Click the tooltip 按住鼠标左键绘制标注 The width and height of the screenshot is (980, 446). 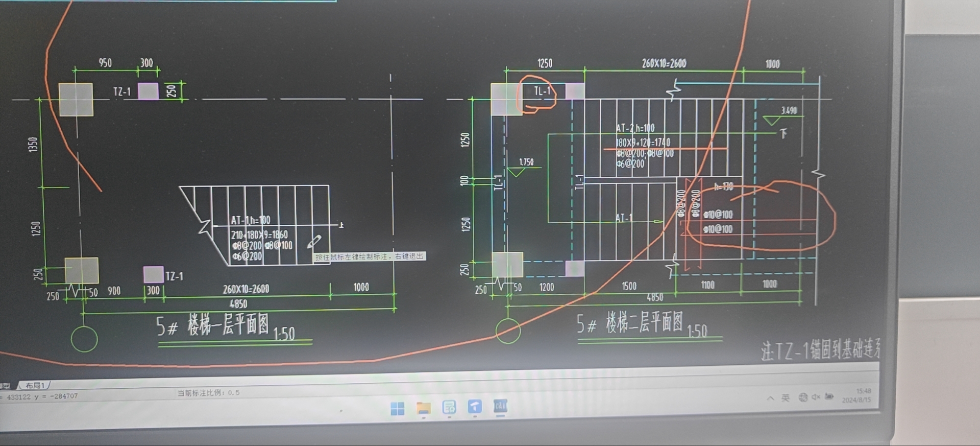coord(369,256)
